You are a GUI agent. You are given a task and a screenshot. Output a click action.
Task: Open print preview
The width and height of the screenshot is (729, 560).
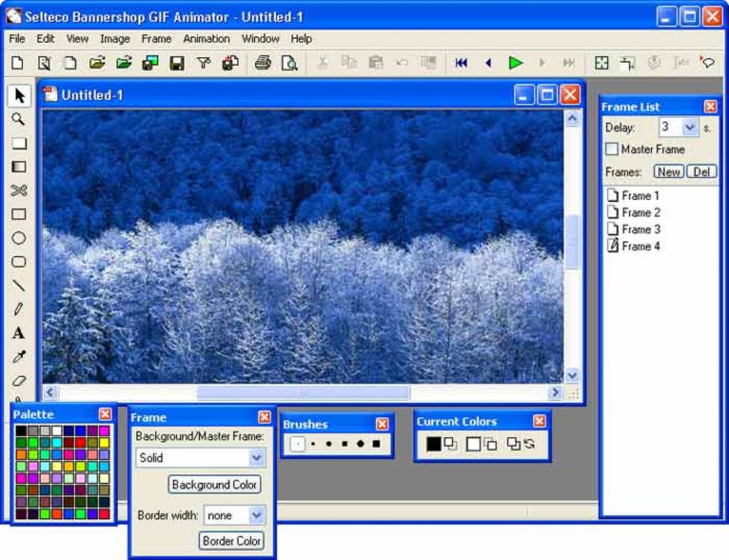pos(289,63)
